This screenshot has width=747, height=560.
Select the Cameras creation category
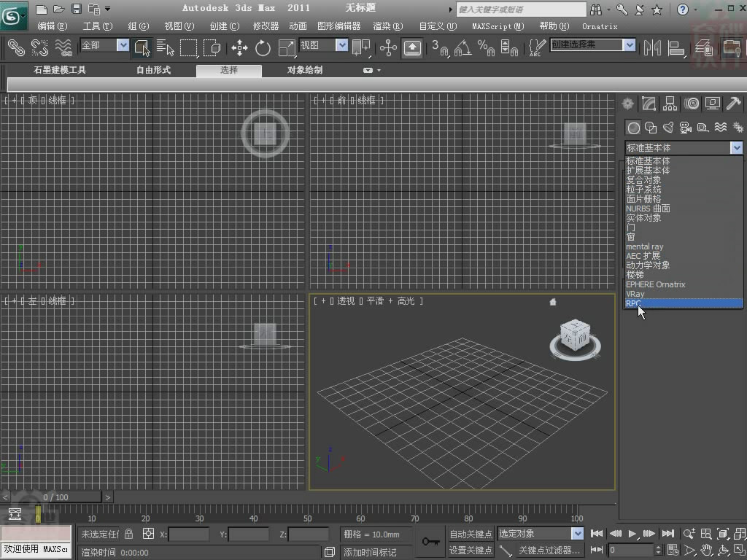(686, 128)
